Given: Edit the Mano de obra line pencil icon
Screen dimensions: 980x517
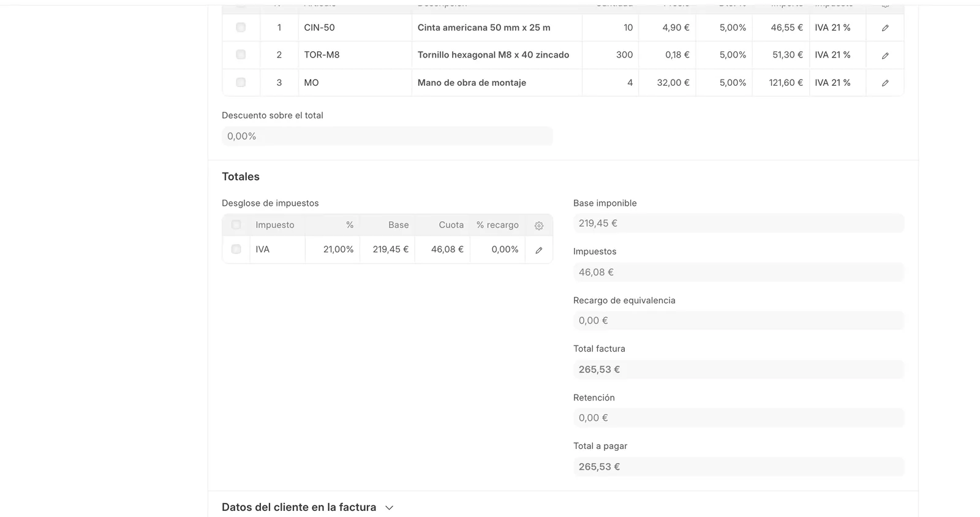Looking at the screenshot, I should [x=885, y=83].
